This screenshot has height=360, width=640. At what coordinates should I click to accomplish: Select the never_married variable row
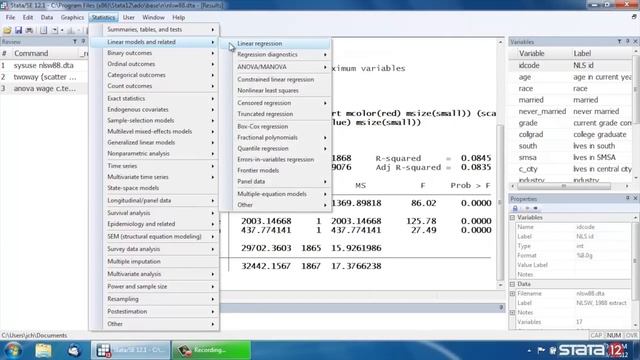571,111
